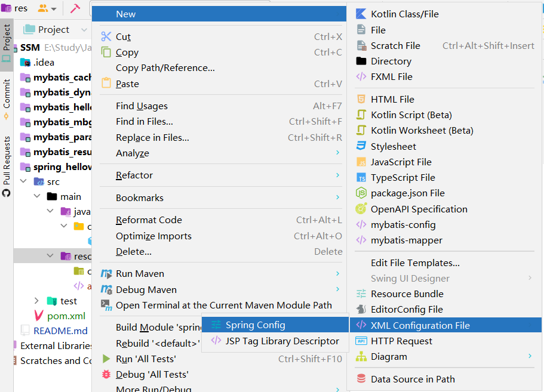Click the Kotlin Class/File icon
Screen dimensions: 544x392
pyautogui.click(x=361, y=14)
